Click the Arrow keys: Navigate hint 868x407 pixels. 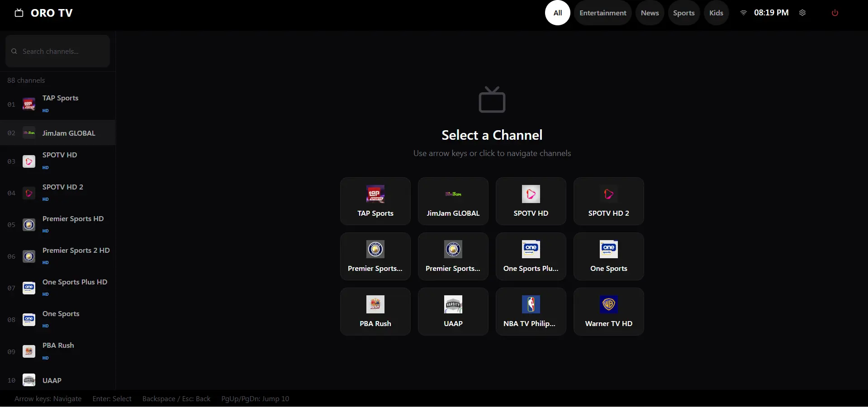tap(48, 398)
